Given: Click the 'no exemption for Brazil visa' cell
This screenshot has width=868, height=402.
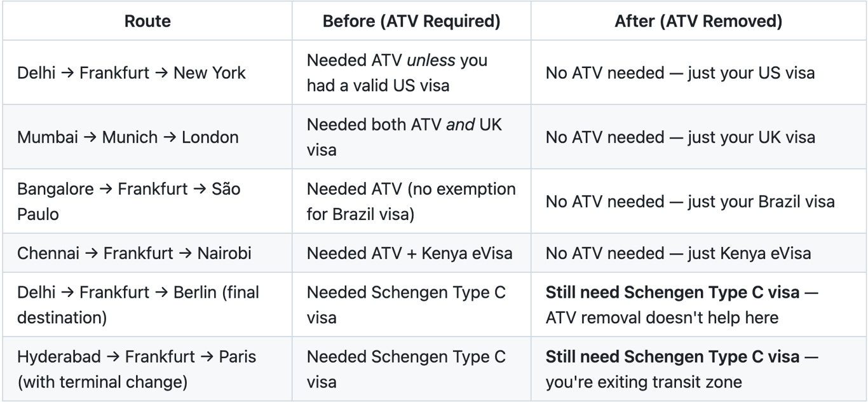Looking at the screenshot, I should pyautogui.click(x=411, y=201).
